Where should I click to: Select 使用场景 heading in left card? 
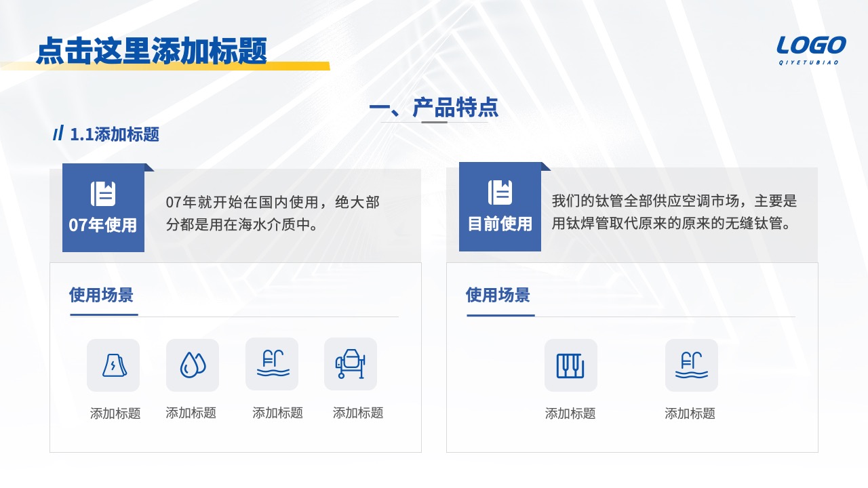tap(101, 295)
